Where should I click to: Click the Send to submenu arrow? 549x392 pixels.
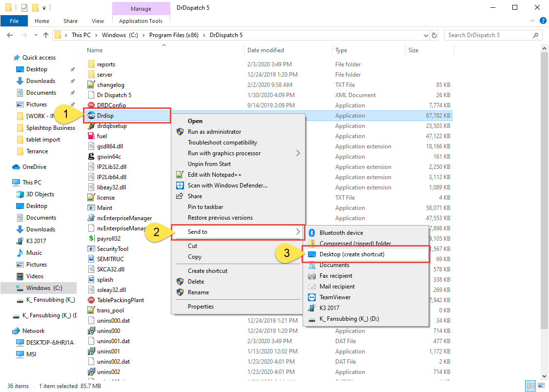[x=298, y=231]
